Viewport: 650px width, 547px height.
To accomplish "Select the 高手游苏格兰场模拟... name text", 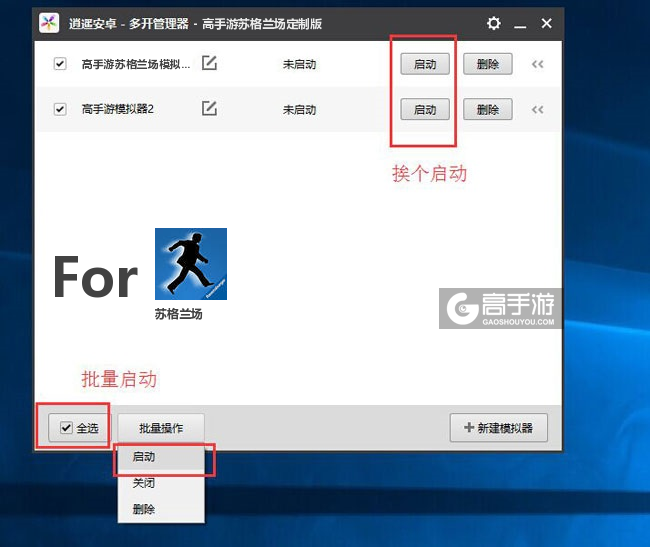I will point(136,64).
